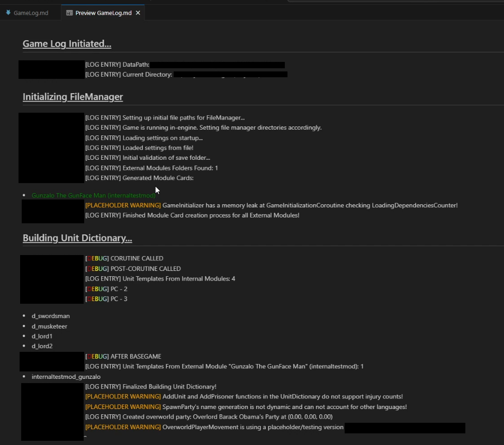Viewport: 504px width, 445px height.
Task: Close the Preview GameLog.md tab
Action: pyautogui.click(x=138, y=13)
